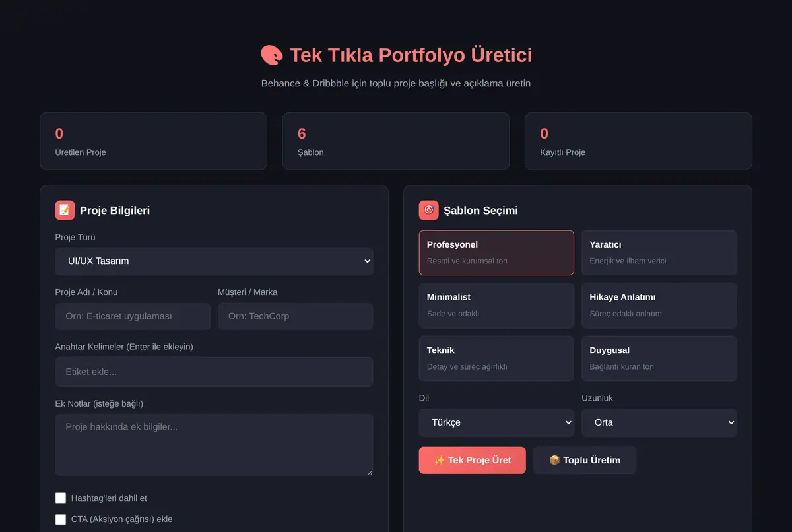Click the Şablon count stat card

pos(396,141)
